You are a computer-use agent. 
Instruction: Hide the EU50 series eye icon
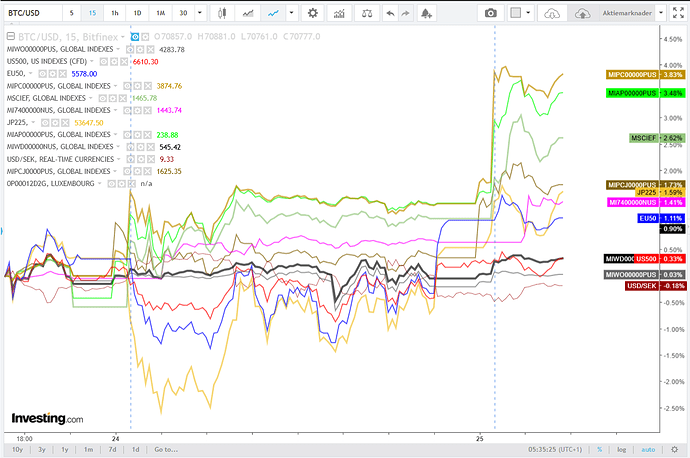tap(42, 73)
